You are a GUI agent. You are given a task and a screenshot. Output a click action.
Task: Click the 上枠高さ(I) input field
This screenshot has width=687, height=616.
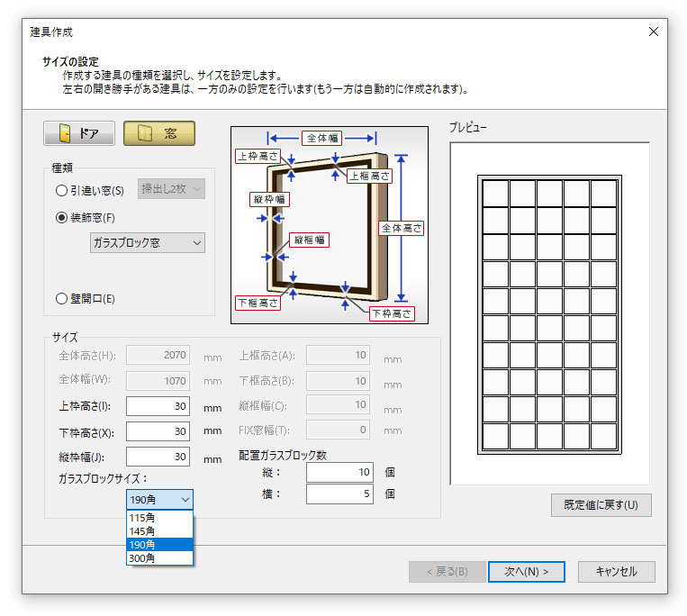[x=158, y=406]
